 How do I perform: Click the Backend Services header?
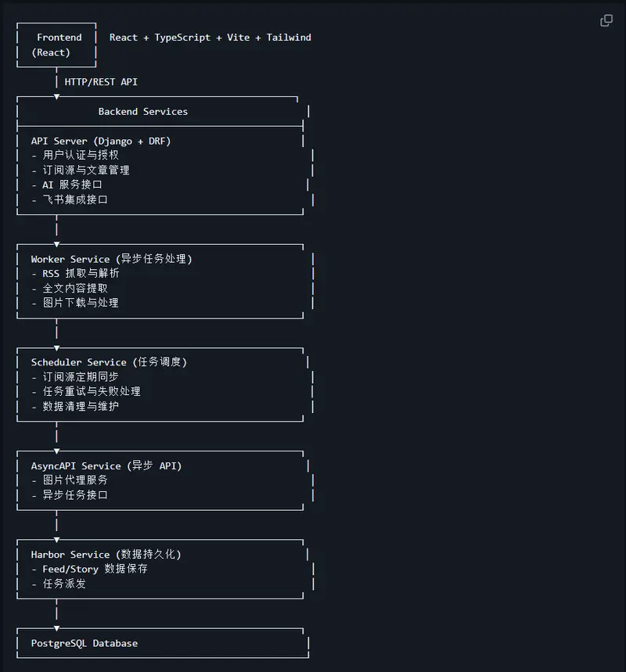(x=142, y=112)
